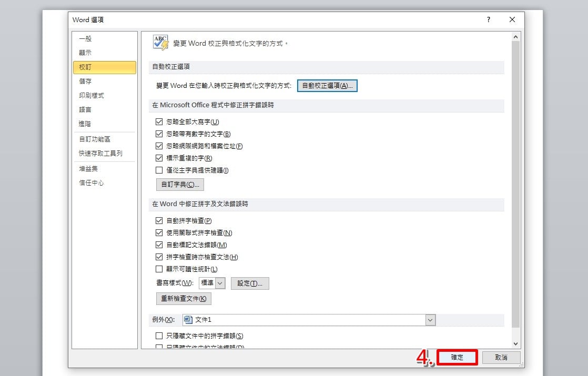Toggle 忽略全部大寫字(U) checkbox
Viewport: 588px width, 376px height.
coord(159,122)
